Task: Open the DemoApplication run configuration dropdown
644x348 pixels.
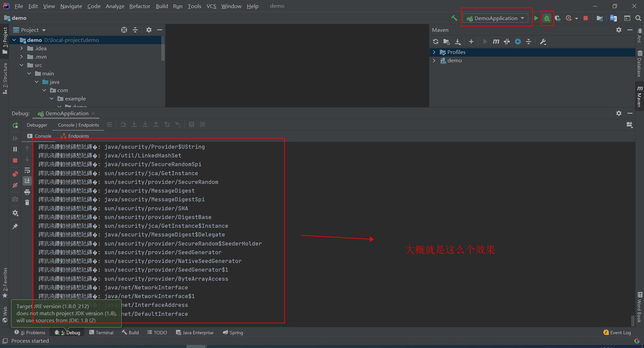Action: click(495, 18)
